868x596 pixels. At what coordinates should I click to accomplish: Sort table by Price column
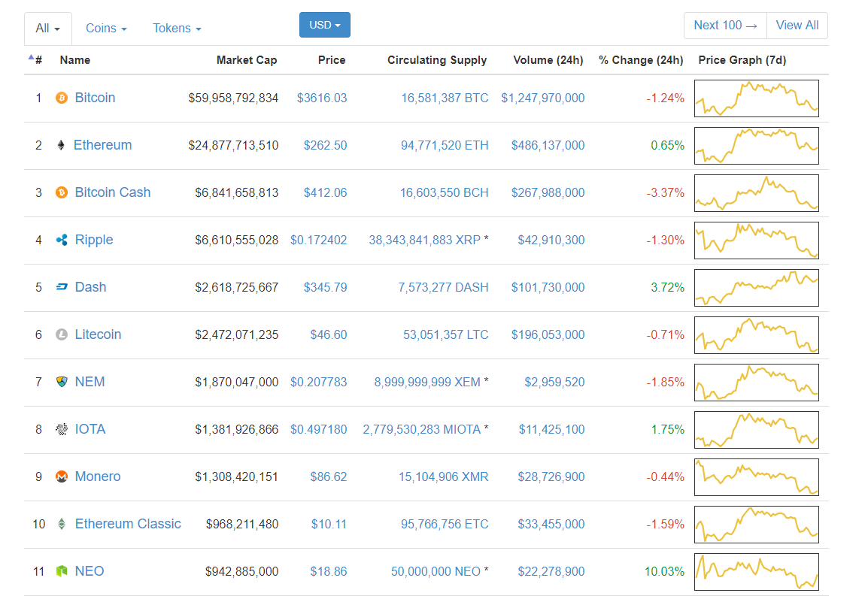[332, 60]
